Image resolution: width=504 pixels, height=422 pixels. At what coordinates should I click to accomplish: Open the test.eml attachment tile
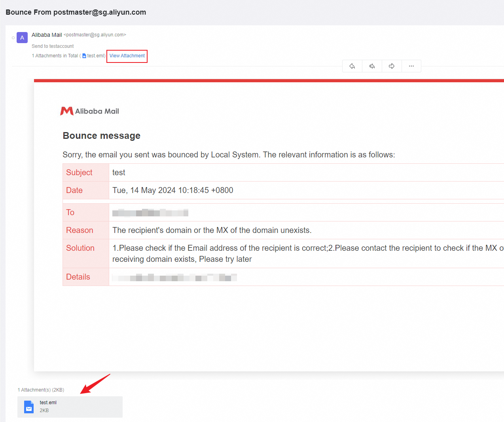70,407
